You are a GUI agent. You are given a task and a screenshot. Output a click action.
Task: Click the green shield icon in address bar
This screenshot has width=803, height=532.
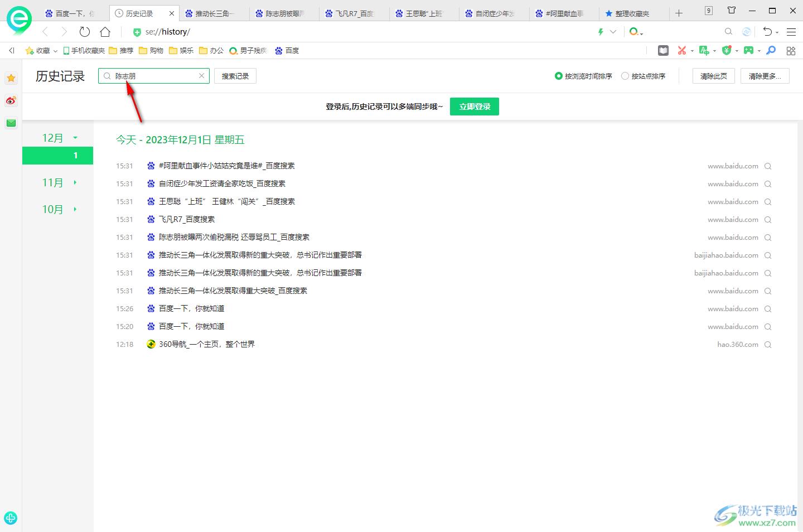(137, 32)
